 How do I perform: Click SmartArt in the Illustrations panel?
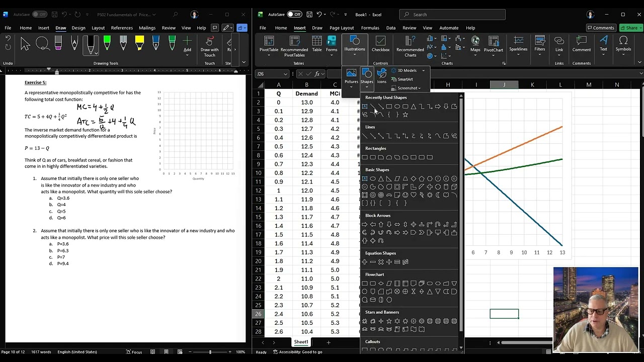click(401, 79)
